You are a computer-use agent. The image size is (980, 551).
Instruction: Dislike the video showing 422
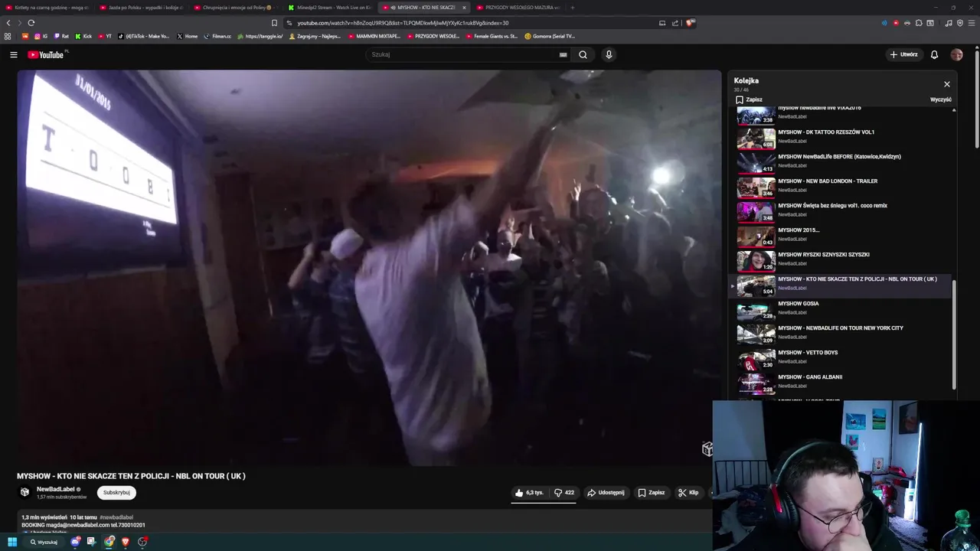click(x=564, y=493)
